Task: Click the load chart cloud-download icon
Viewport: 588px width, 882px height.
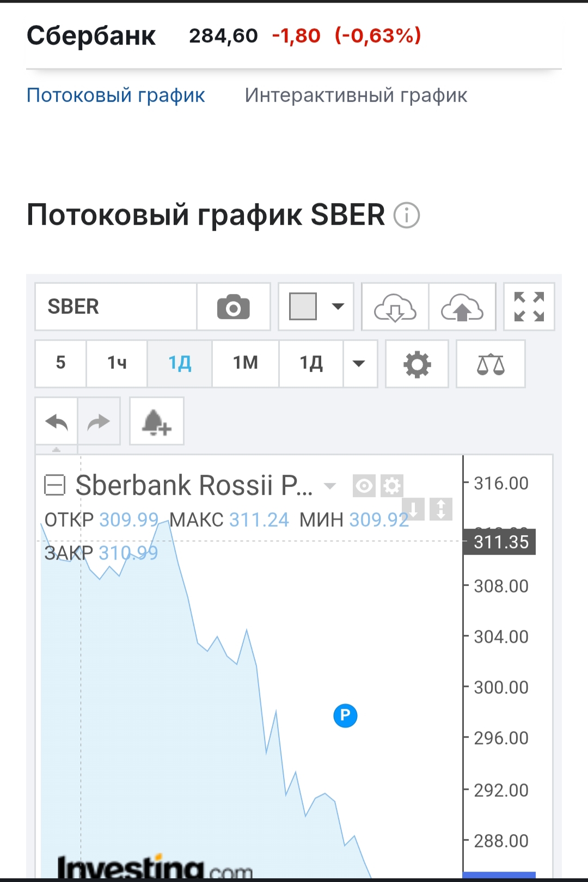Action: [395, 307]
